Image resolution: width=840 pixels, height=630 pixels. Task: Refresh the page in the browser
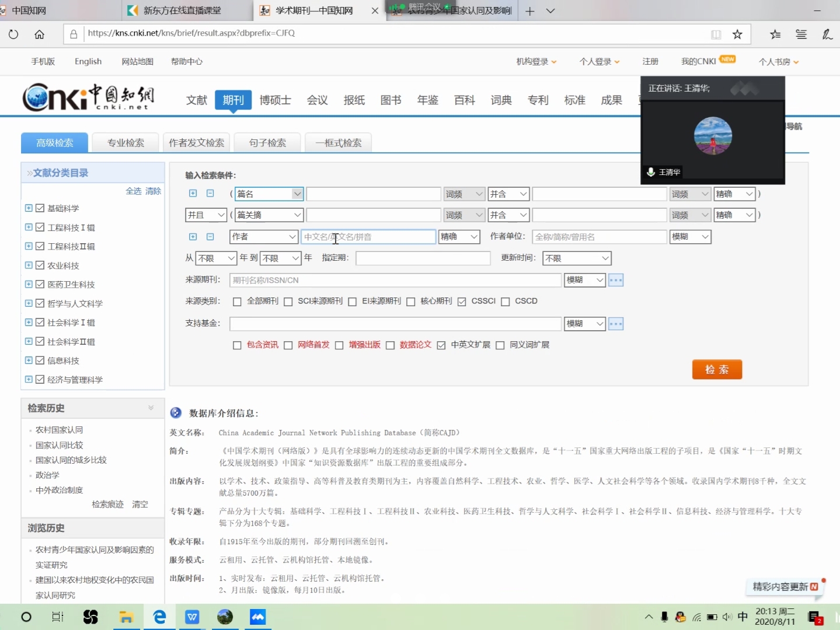tap(13, 34)
